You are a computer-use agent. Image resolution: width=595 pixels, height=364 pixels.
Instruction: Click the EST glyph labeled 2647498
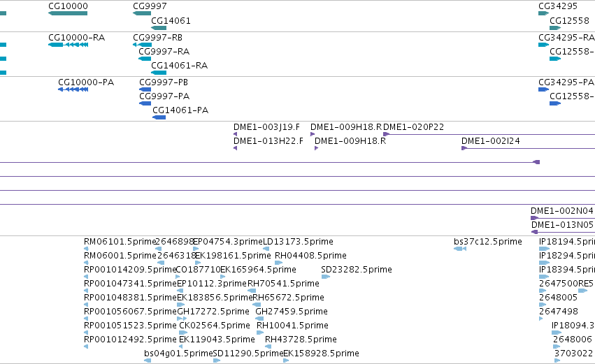(x=541, y=319)
